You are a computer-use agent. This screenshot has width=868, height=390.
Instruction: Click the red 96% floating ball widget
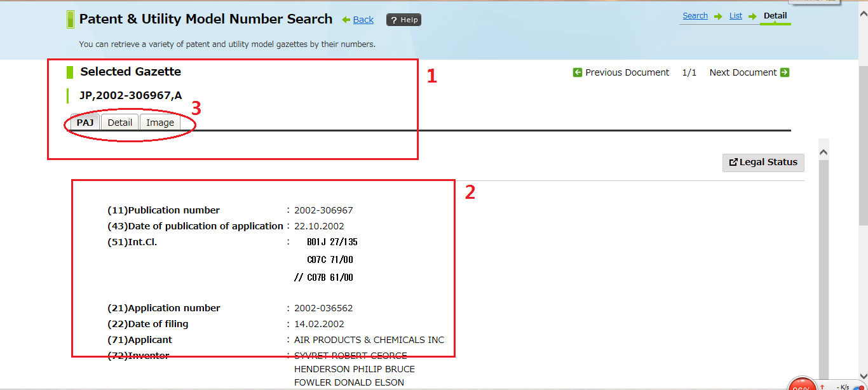801,386
